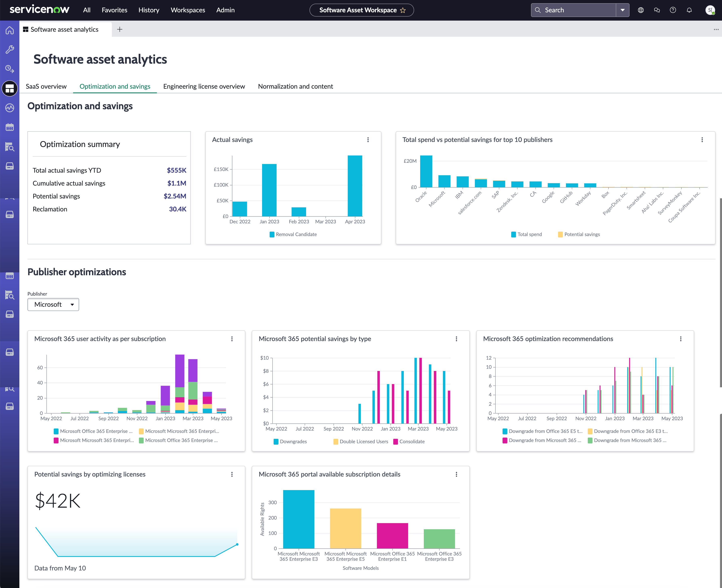This screenshot has height=588, width=722.
Task: Open the Microsoft 365 potential savings by type kebab menu
Action: pyautogui.click(x=456, y=339)
